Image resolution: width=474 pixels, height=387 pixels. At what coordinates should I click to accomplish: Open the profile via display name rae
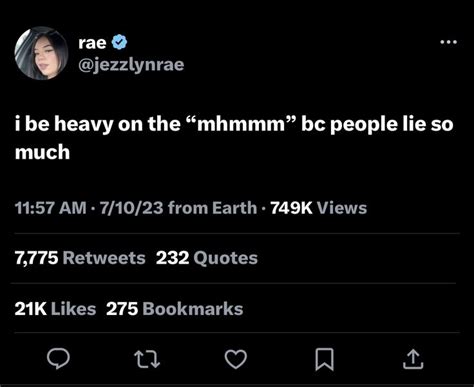click(x=92, y=43)
